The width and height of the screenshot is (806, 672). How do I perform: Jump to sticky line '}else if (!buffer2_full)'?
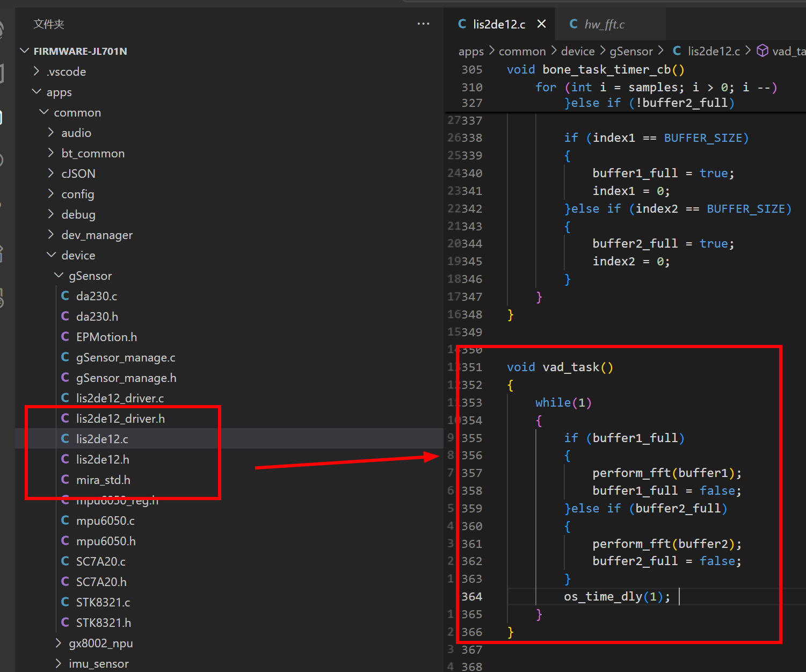649,103
